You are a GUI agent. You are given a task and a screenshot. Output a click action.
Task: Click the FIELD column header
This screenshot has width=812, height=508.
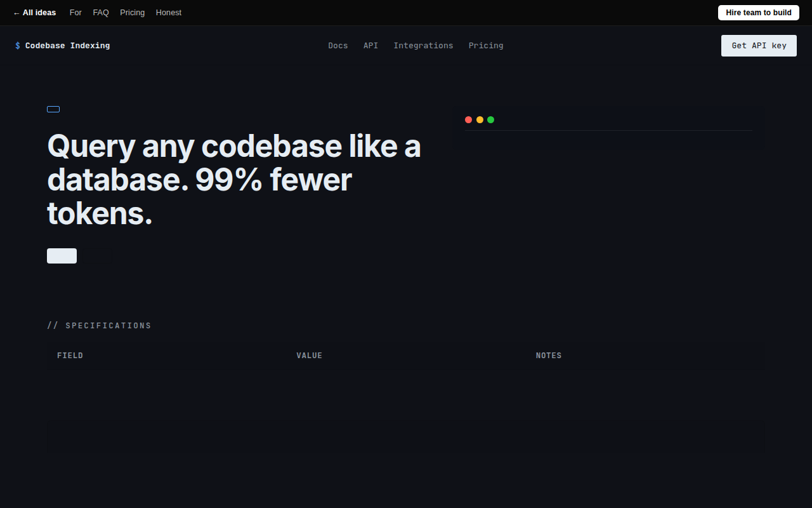(x=70, y=356)
